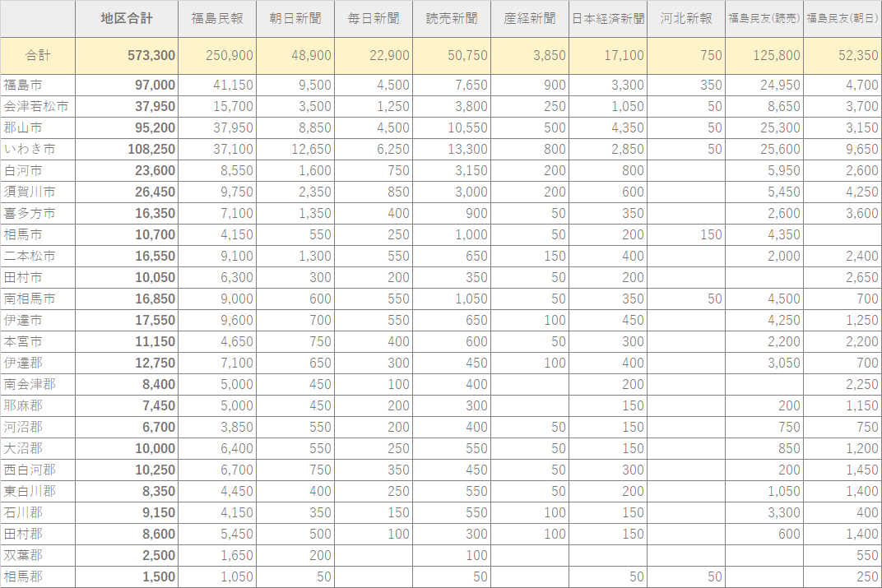This screenshot has width=882, height=588.
Task: Click 石川郡 福島民友(読売) value 3,300
Action: [x=764, y=512]
